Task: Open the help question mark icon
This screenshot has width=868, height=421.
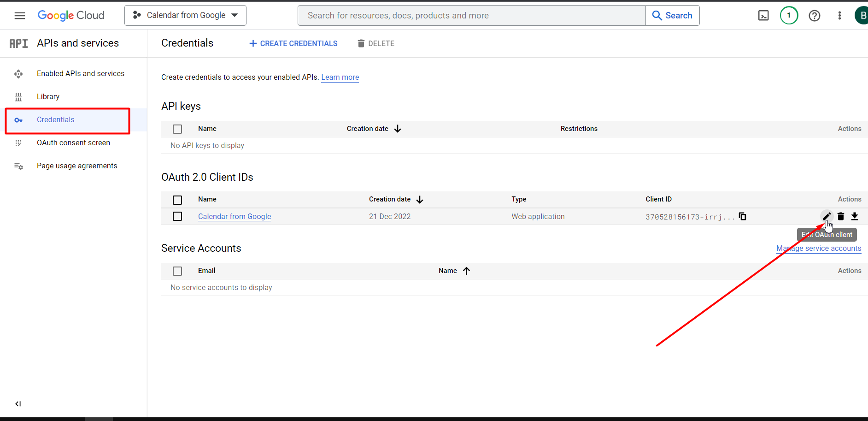Action: [x=815, y=16]
